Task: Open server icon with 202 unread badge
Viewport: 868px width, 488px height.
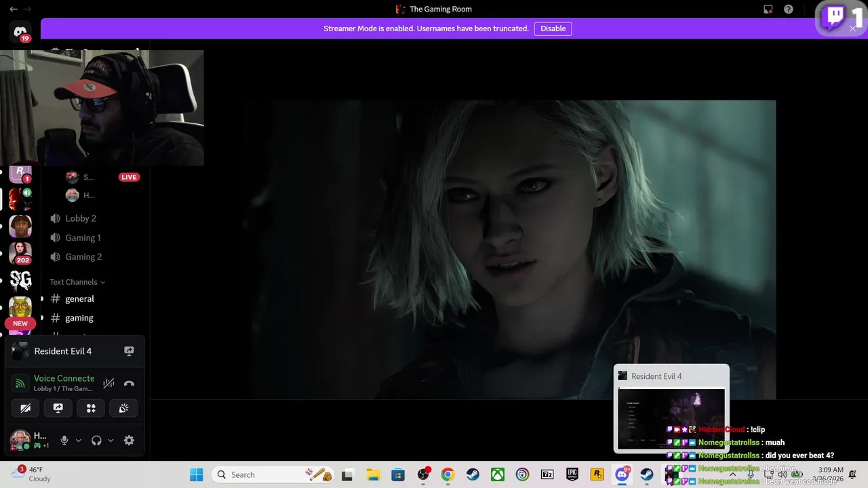Action: point(20,253)
